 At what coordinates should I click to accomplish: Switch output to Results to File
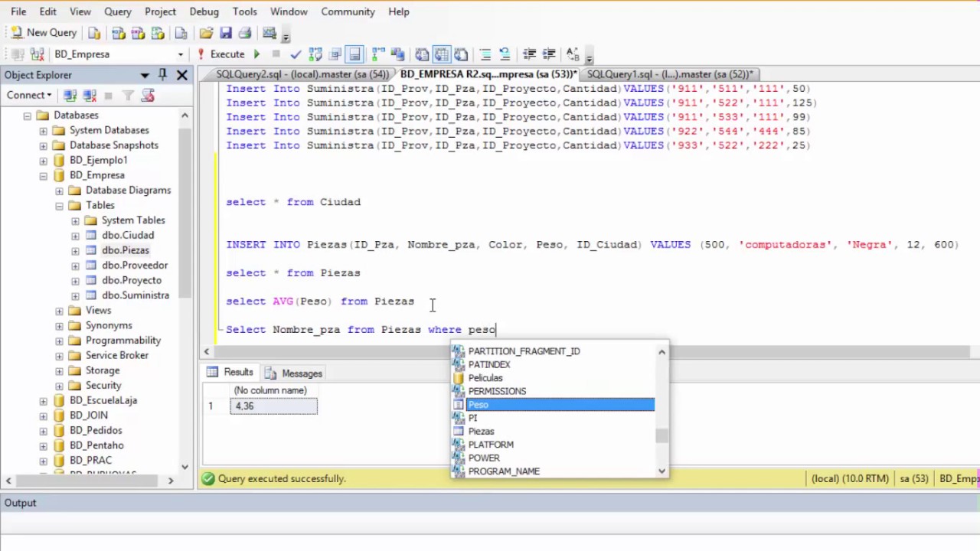(x=461, y=54)
